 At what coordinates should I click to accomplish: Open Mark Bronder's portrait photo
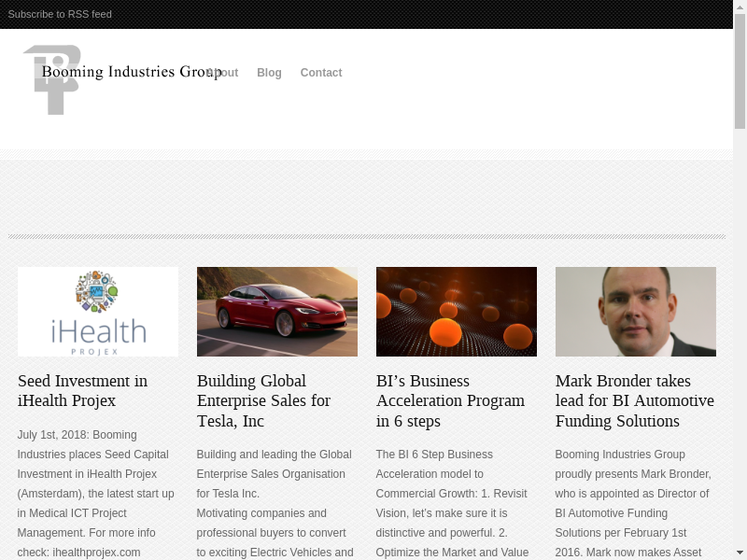coord(636,312)
